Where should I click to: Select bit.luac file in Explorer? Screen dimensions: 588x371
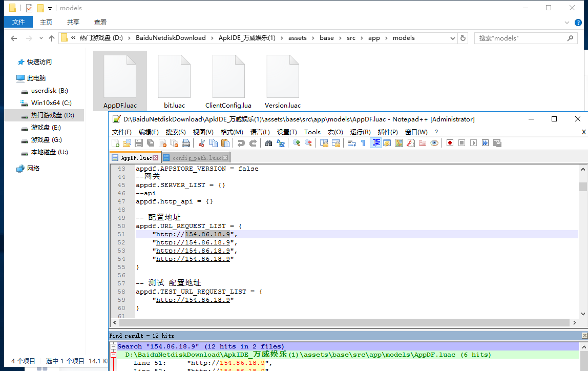click(x=174, y=81)
